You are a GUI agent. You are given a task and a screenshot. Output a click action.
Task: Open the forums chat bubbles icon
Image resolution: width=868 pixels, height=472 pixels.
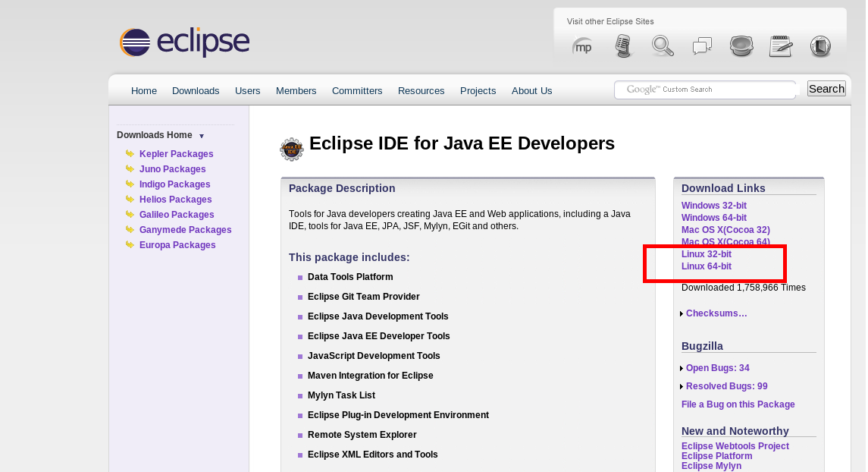(702, 46)
